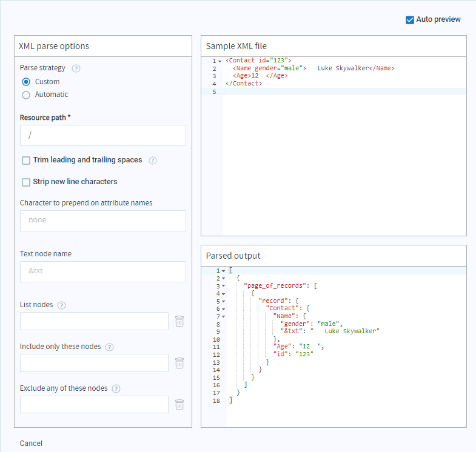Focus the Exclude any of these nodes field
This screenshot has height=452, width=476.
pyautogui.click(x=94, y=404)
